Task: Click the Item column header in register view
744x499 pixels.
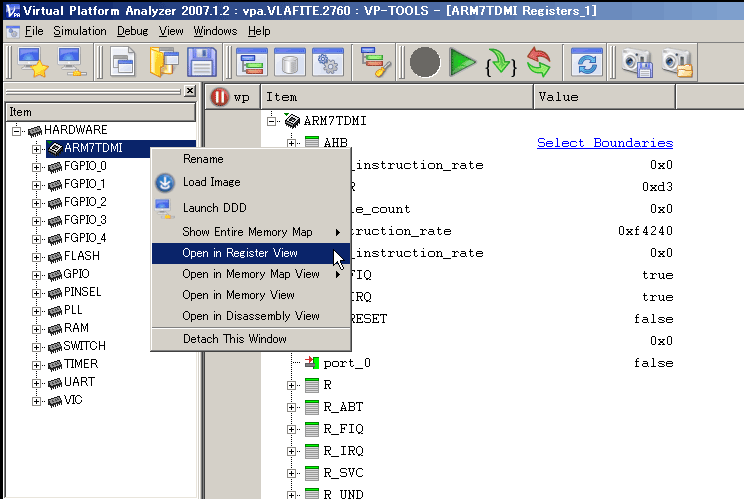Action: click(397, 97)
